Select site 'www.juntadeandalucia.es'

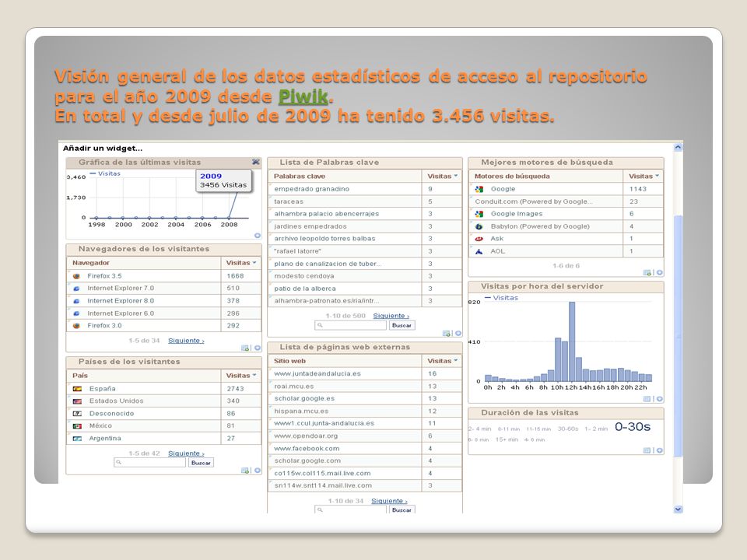[x=317, y=374]
